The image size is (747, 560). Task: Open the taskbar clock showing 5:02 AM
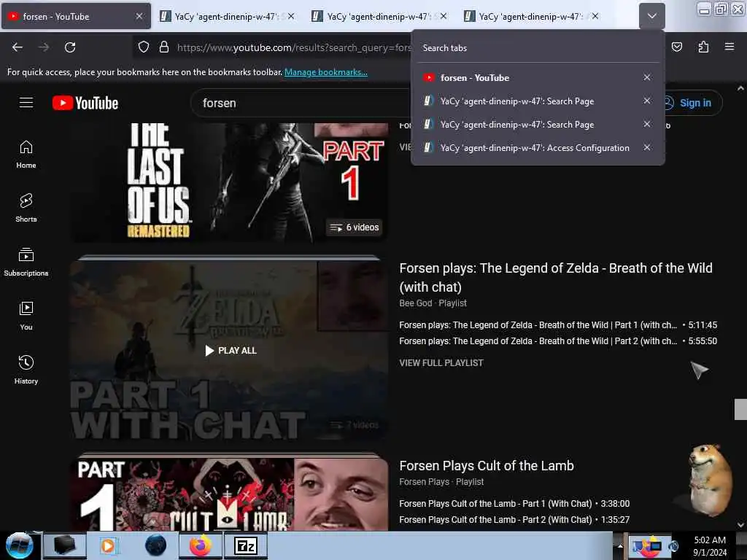coord(710,545)
